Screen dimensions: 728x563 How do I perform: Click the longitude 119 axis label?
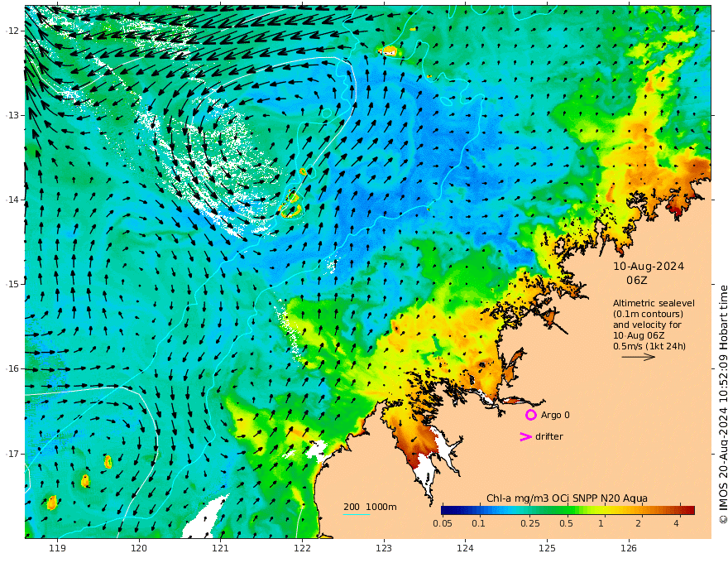point(57,549)
